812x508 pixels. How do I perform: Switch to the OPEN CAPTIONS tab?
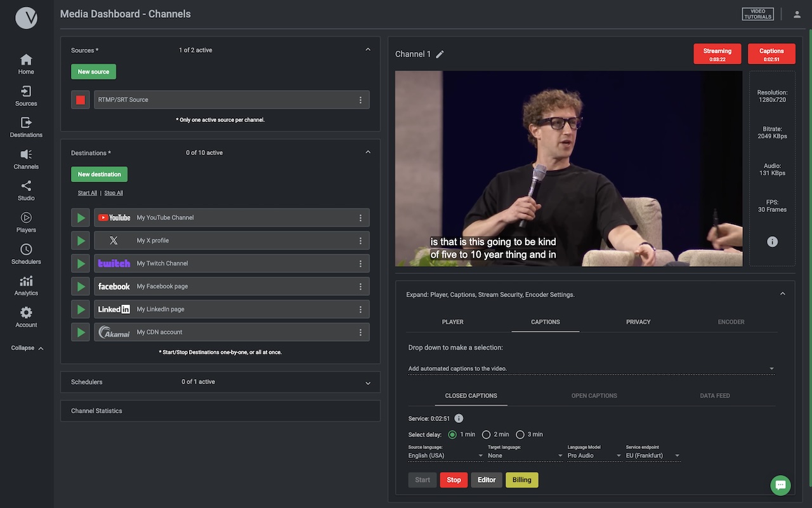coord(594,396)
